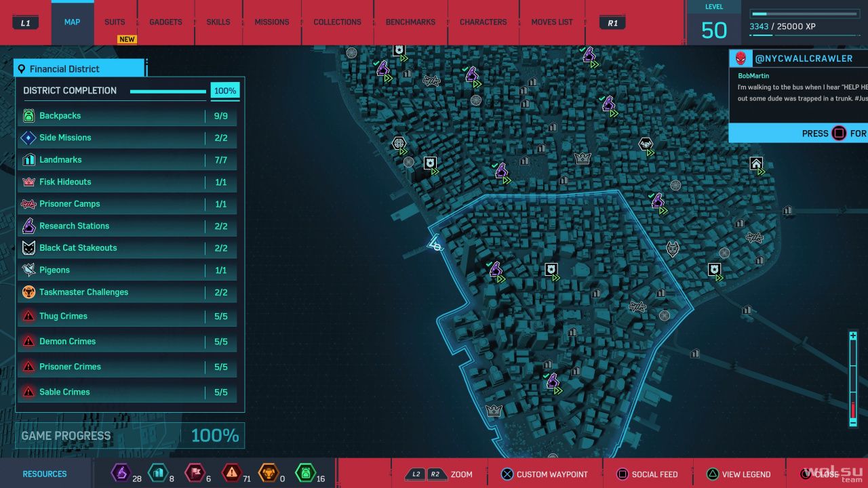Click the map zoom level slider
868x488 pixels.
(x=853, y=379)
